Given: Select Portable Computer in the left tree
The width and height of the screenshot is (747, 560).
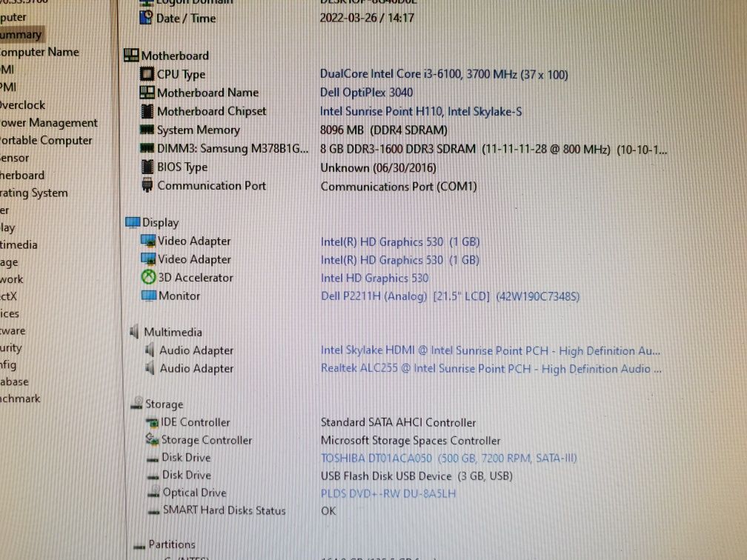Looking at the screenshot, I should click(x=46, y=141).
